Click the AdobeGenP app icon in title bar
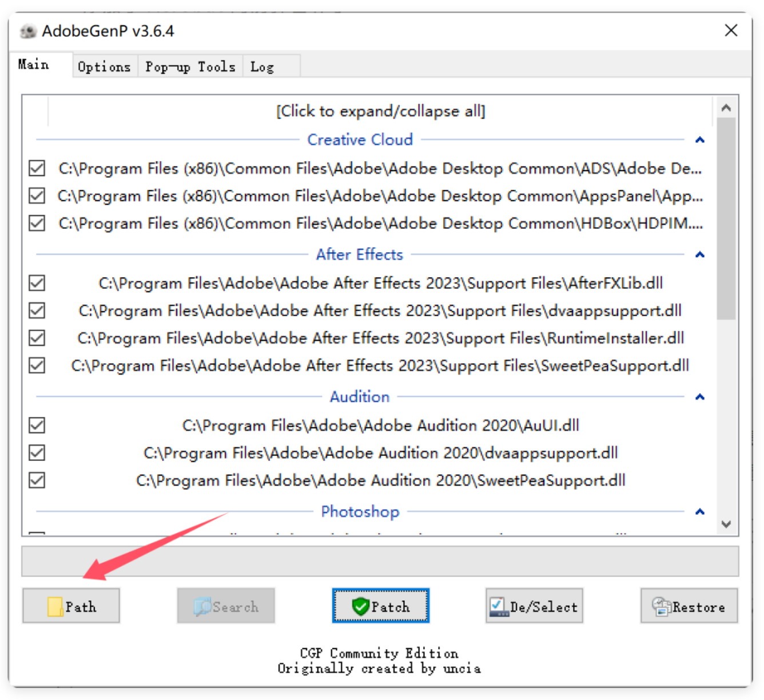The image size is (764, 700). click(x=28, y=31)
